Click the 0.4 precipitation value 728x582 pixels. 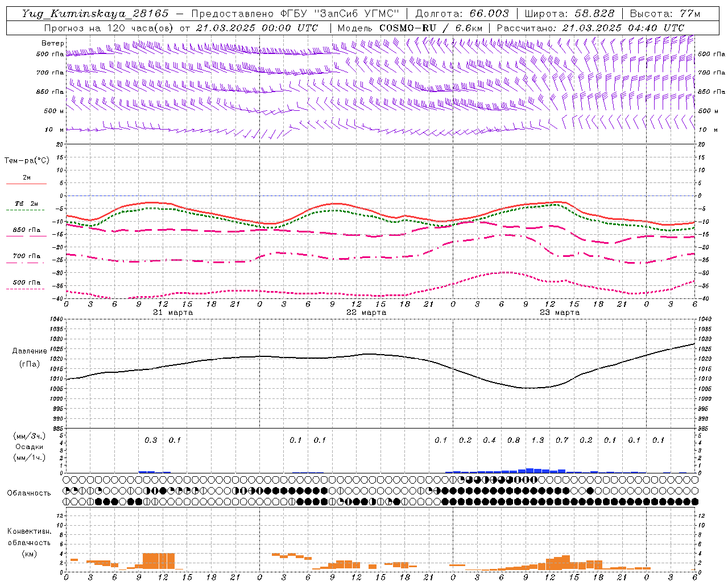click(489, 440)
